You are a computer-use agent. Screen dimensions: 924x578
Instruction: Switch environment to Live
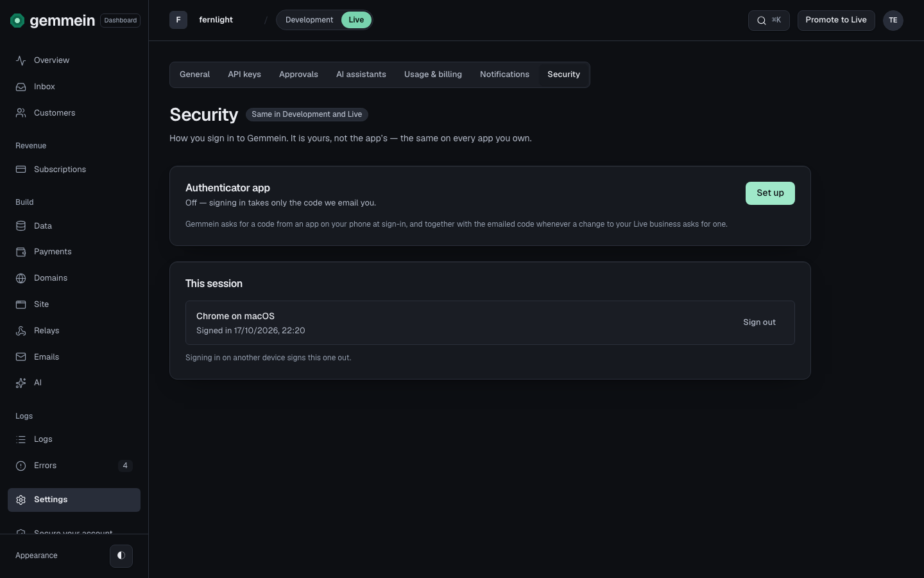pyautogui.click(x=356, y=20)
